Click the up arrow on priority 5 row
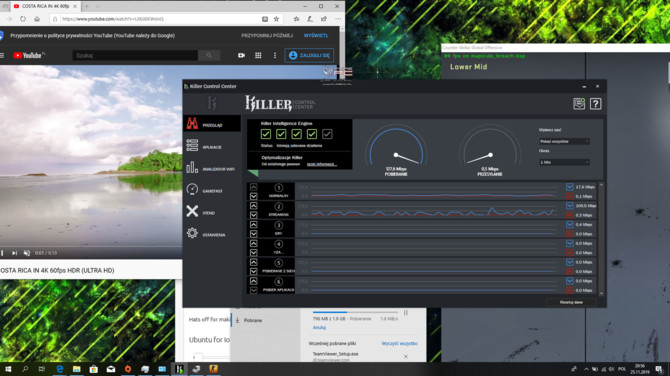670x376 pixels. 253,262
